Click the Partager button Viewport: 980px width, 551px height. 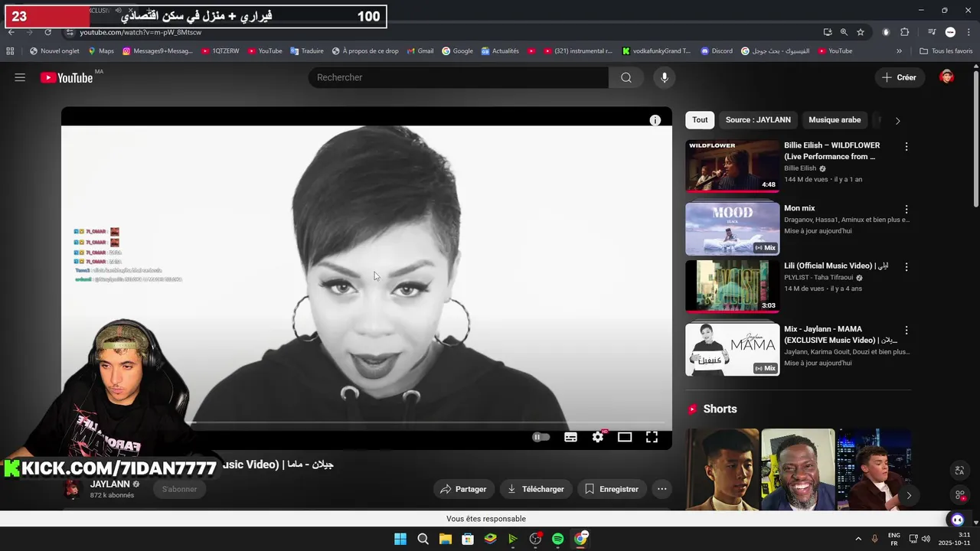[464, 489]
